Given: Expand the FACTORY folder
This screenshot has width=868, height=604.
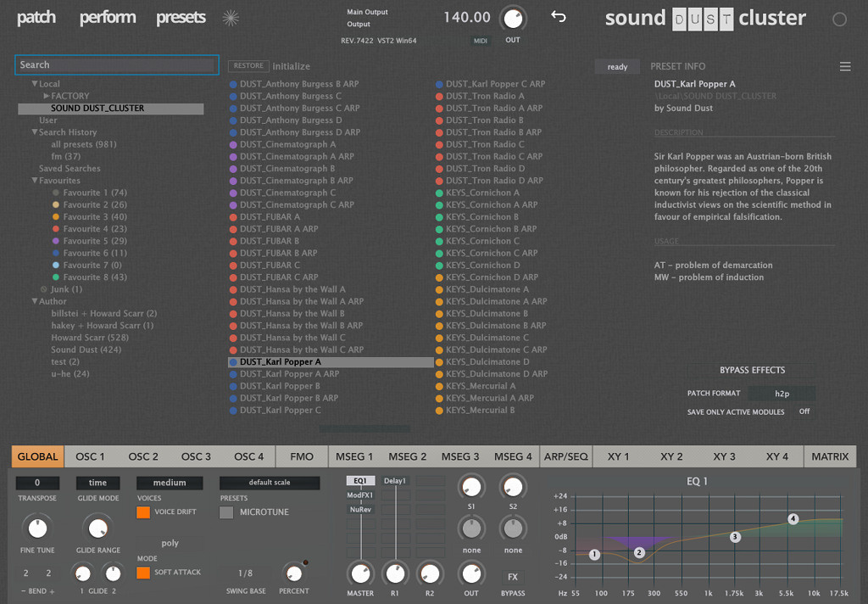Looking at the screenshot, I should [x=47, y=96].
